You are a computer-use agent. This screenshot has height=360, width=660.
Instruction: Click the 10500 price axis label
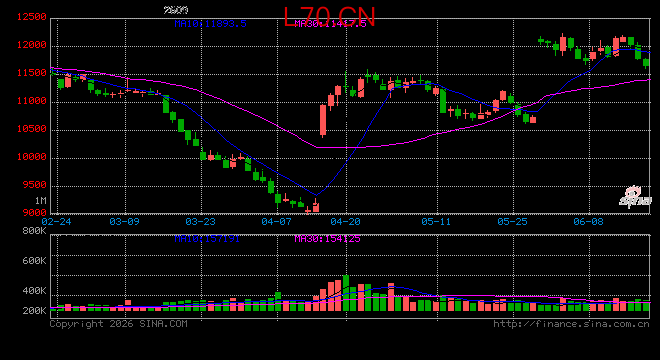(x=32, y=129)
